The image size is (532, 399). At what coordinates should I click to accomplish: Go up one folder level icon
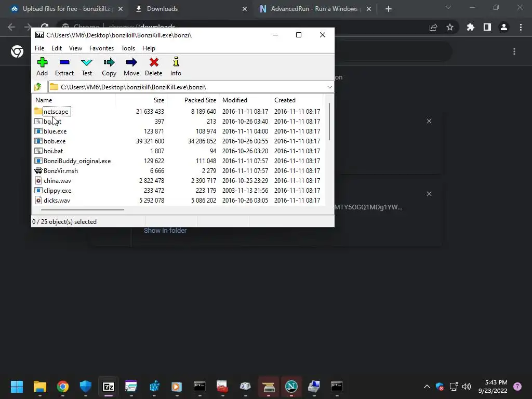tap(37, 87)
